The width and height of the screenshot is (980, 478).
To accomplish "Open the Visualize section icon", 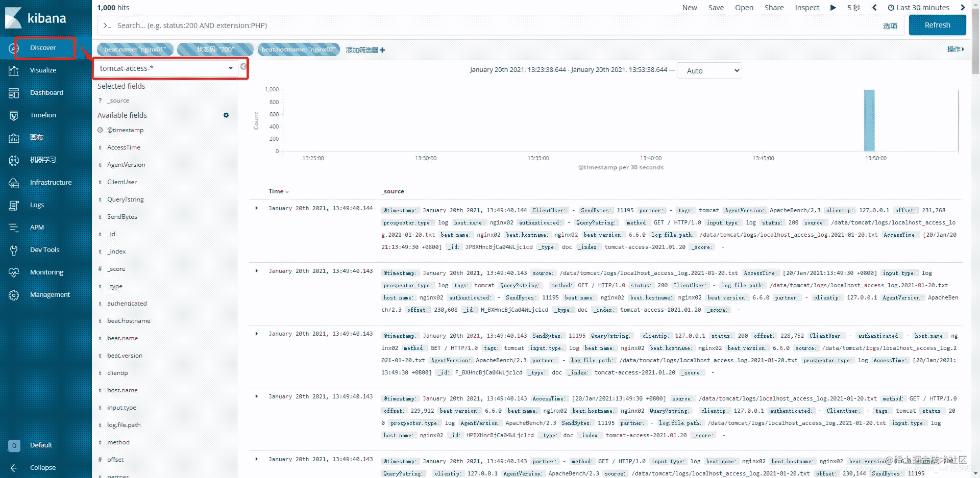I will pos(14,70).
